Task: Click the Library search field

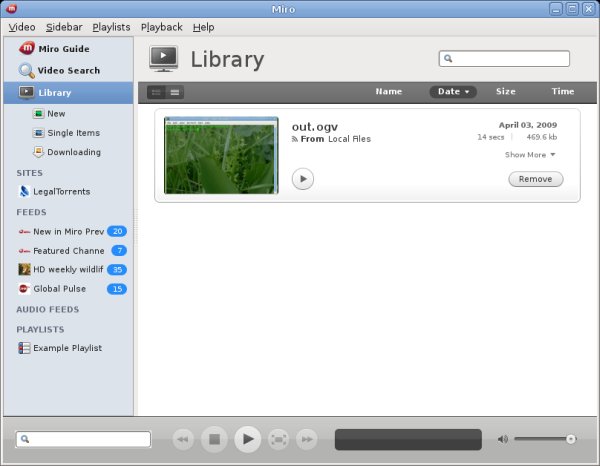Action: click(504, 59)
